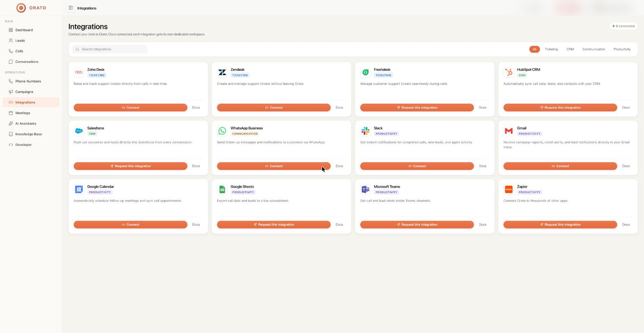Click the Microsoft Teams logo icon
This screenshot has height=333, width=644.
point(365,189)
